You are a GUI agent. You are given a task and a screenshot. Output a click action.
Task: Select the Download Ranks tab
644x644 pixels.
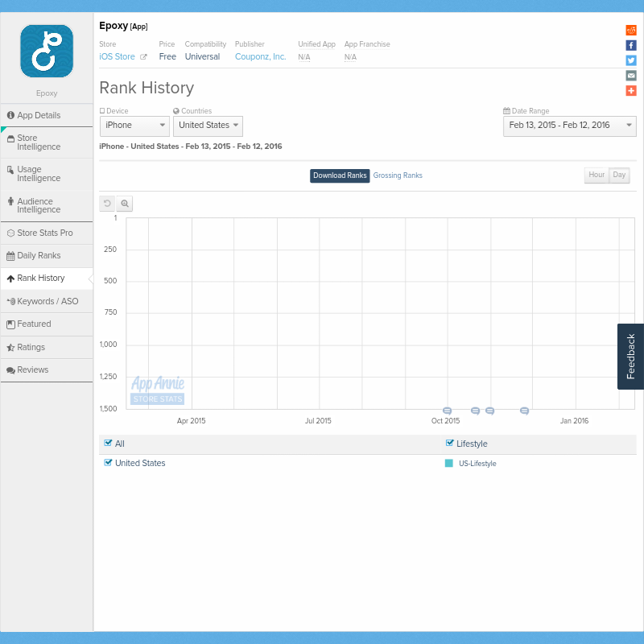pyautogui.click(x=340, y=175)
